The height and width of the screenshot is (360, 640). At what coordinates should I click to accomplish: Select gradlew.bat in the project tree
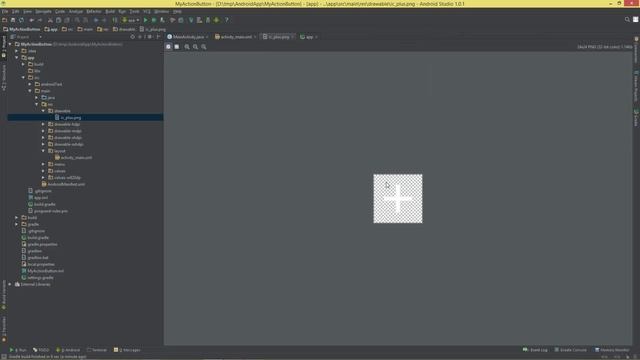pyautogui.click(x=37, y=258)
